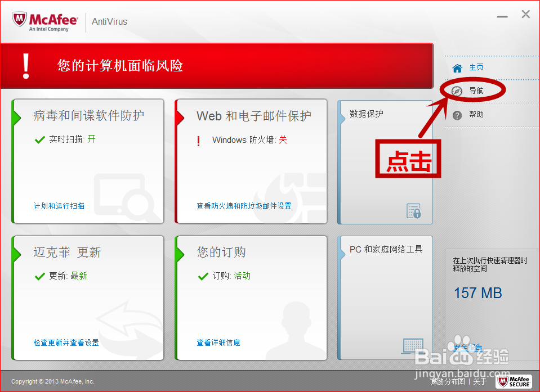Click the question mark help icon
Viewport: 540px width, 392px height.
(x=457, y=115)
